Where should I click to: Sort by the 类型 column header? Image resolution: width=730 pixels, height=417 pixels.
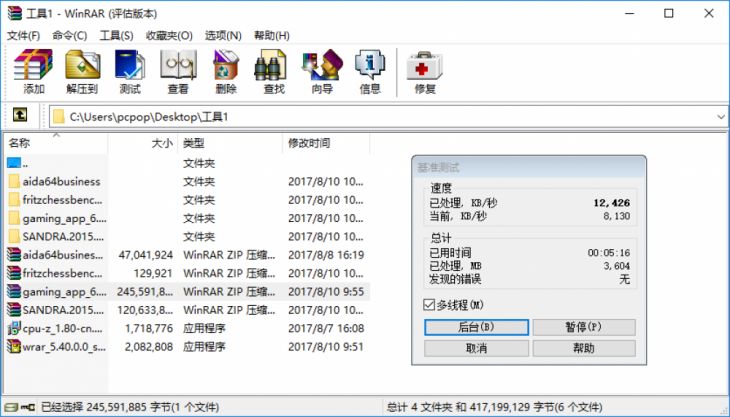point(230,143)
